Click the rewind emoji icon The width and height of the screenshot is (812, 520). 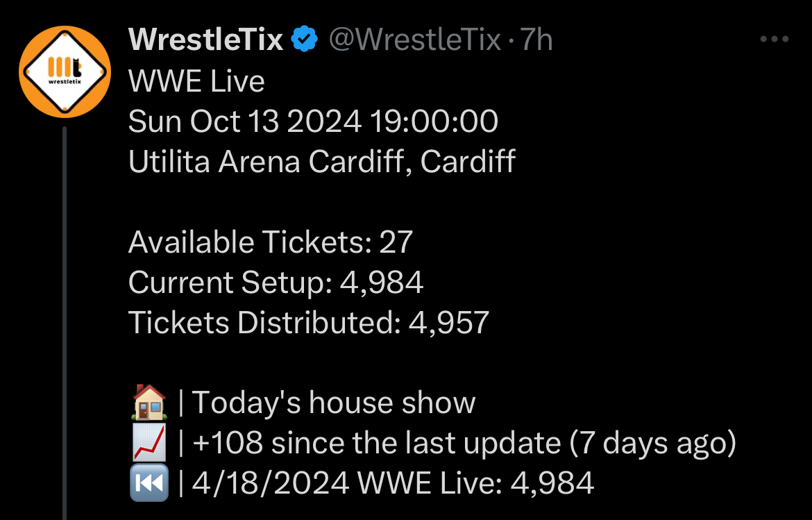tap(149, 483)
